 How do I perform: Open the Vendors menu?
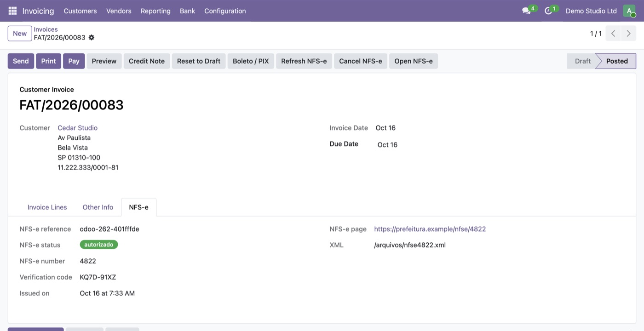119,11
